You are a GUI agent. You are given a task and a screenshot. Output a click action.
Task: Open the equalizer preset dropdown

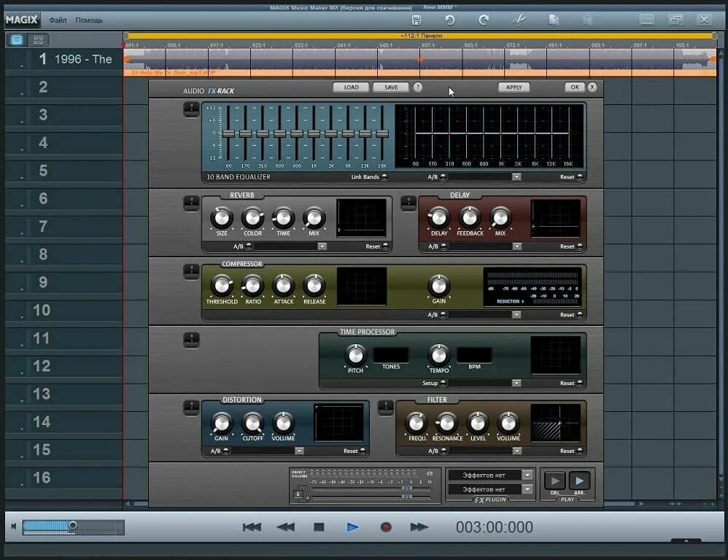pos(516,176)
